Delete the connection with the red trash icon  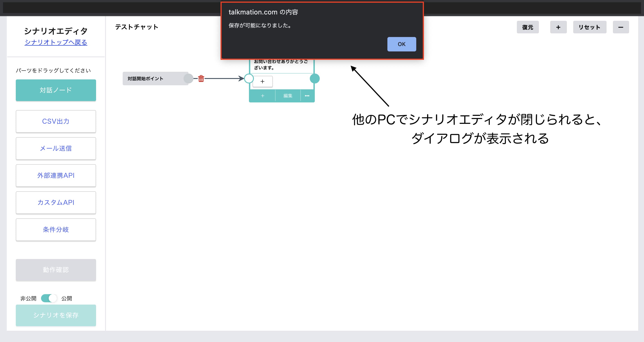pos(201,79)
